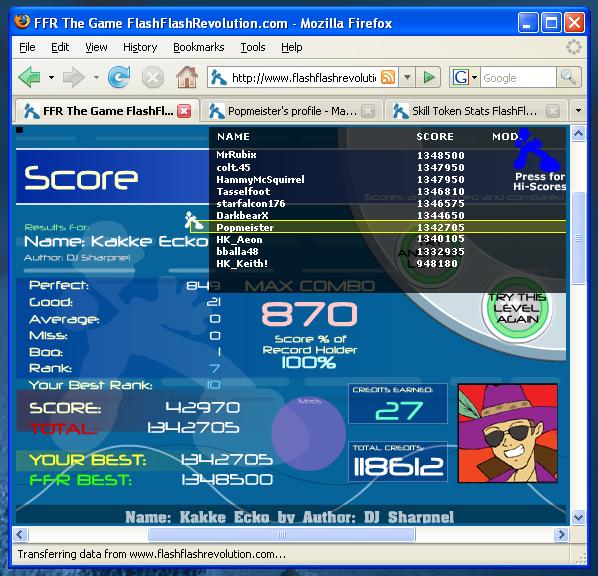This screenshot has height=576, width=598.
Task: Click the site favicon in the address bar
Action: pos(219,77)
